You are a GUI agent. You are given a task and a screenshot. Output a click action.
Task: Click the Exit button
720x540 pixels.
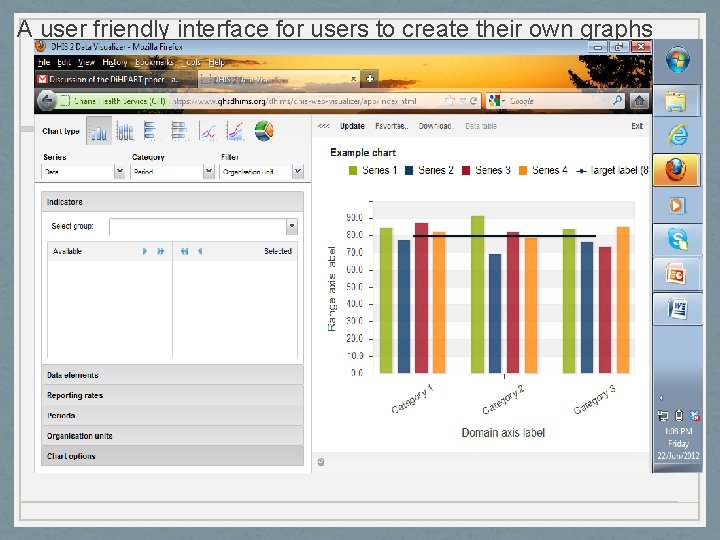click(x=637, y=126)
